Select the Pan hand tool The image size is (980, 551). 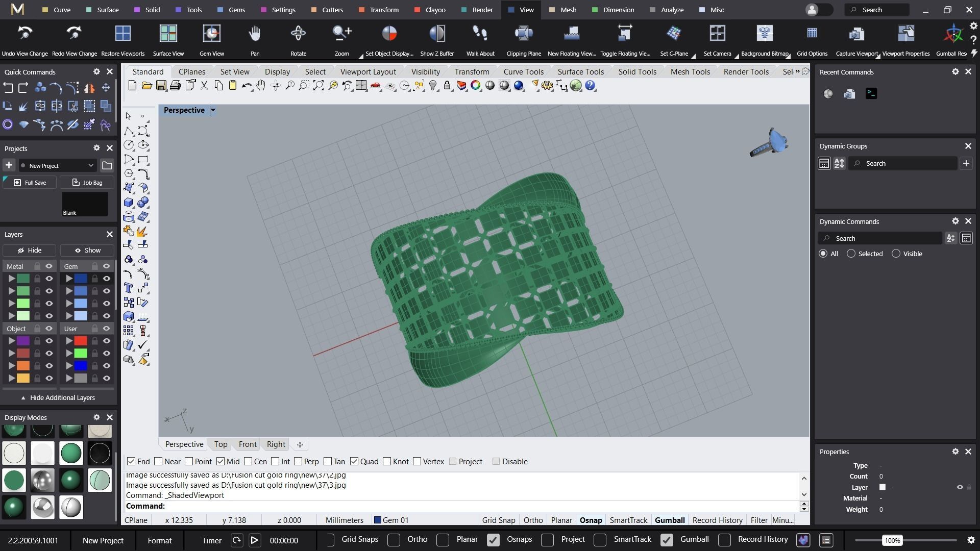[255, 33]
